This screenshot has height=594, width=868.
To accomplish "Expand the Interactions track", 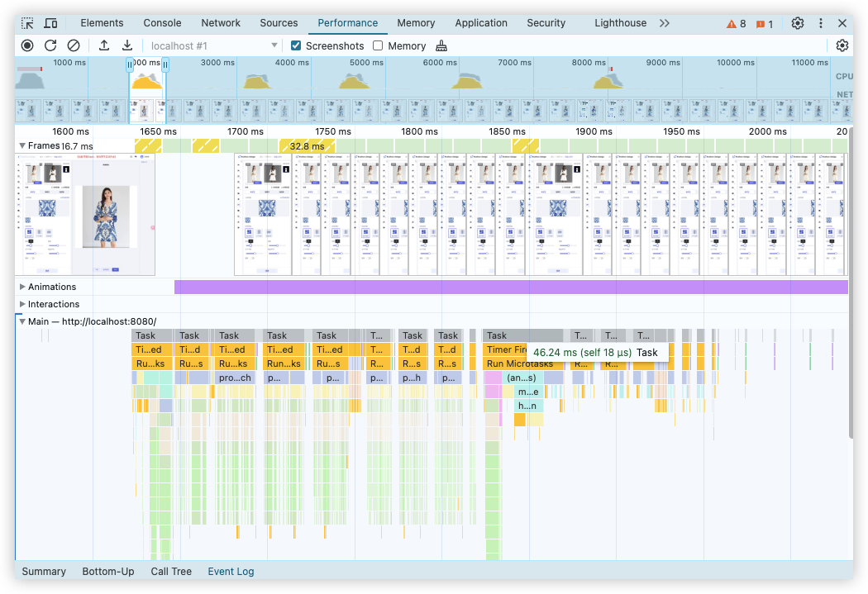I will (22, 304).
